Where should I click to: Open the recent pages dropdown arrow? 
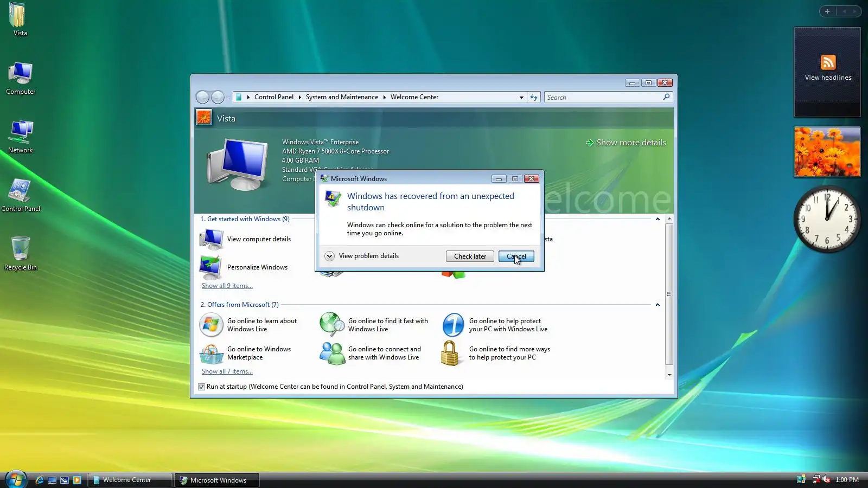tap(228, 98)
